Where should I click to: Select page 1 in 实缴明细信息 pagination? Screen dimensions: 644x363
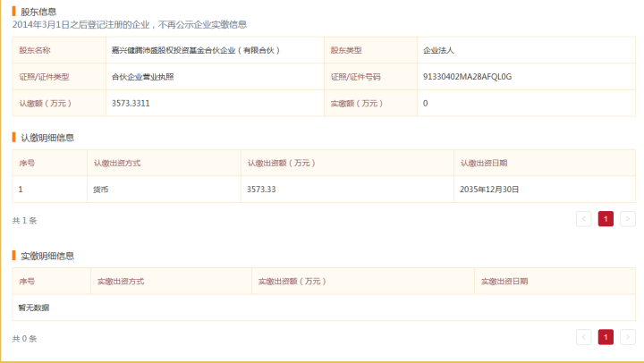click(606, 337)
